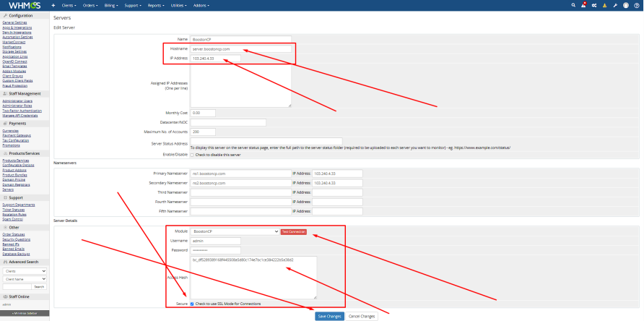
Task: Open the Utilities menu in top navigation
Action: pos(178,6)
